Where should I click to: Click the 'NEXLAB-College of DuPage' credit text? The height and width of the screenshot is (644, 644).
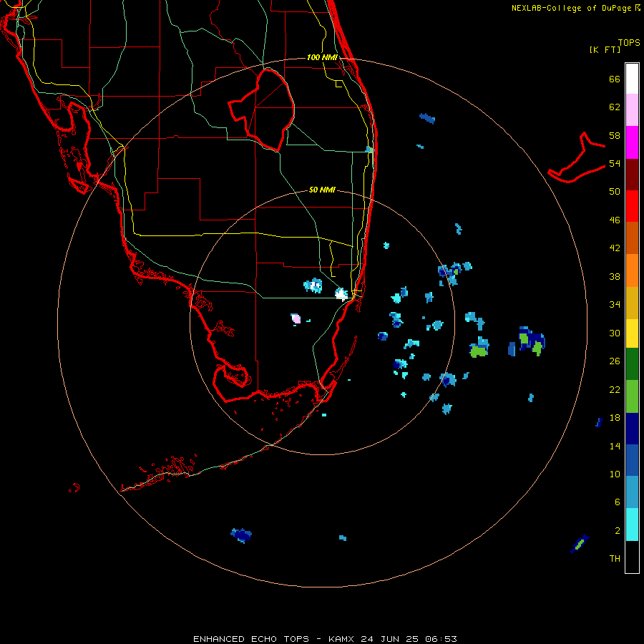coord(571,8)
